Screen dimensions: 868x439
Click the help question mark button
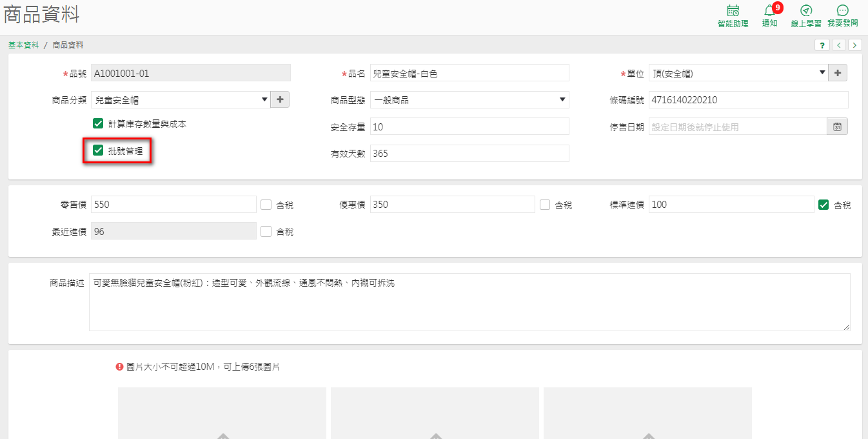[822, 45]
